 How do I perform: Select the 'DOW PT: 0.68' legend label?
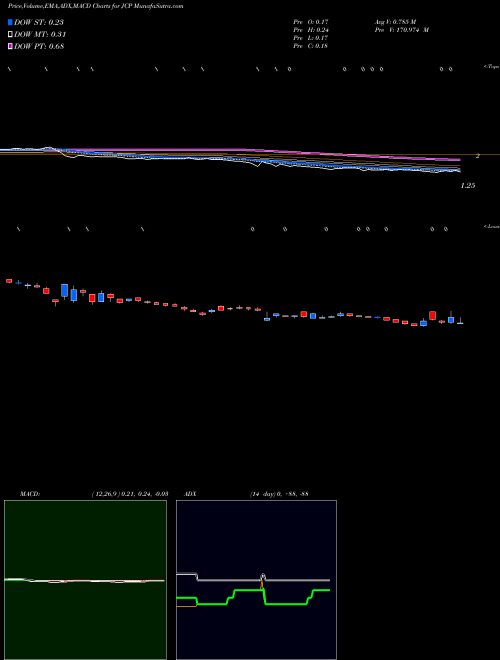pos(39,46)
